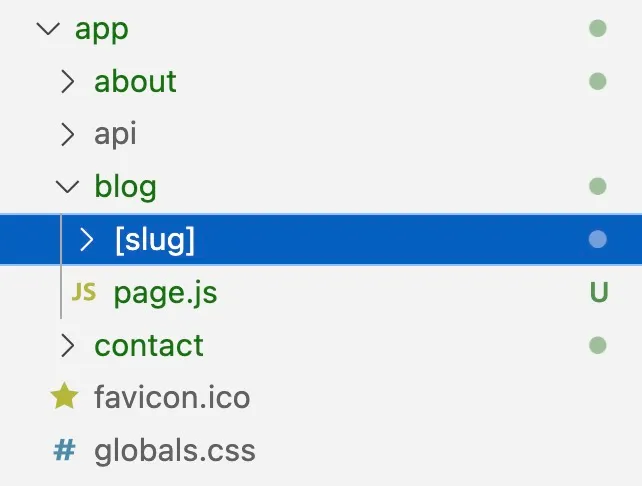Collapse the blog folder chevron
The height and width of the screenshot is (486, 642).
coord(67,187)
